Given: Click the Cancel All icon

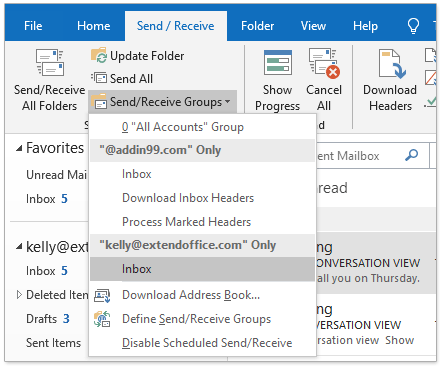Looking at the screenshot, I should pyautogui.click(x=324, y=63).
